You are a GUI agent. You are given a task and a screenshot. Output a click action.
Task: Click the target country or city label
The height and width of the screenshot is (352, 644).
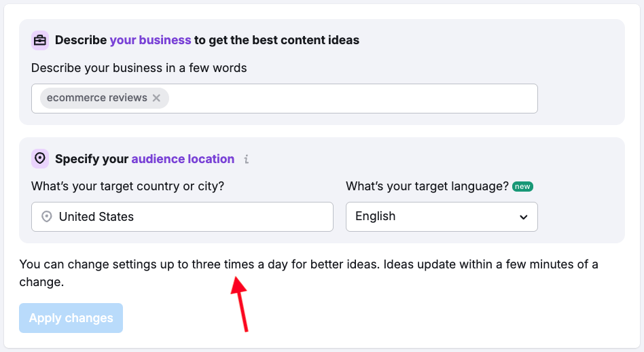click(128, 186)
